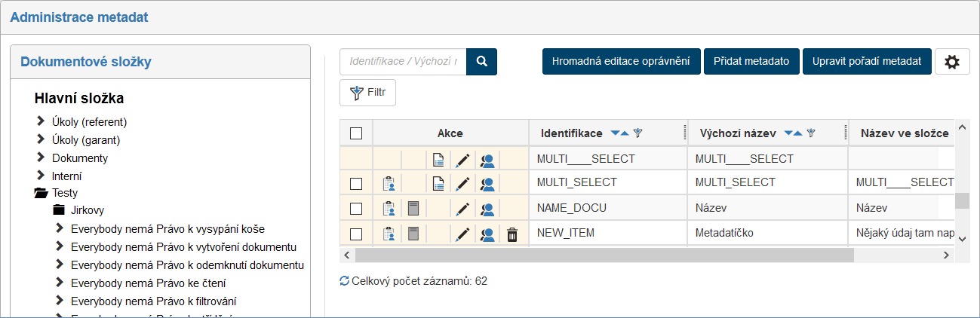The height and width of the screenshot is (318, 980).
Task: Click the document list icon in MULTI_SELECT row
Action: tap(438, 184)
